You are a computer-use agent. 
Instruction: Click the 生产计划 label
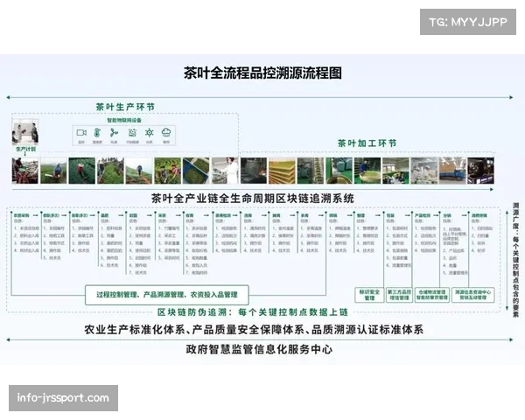25,149
